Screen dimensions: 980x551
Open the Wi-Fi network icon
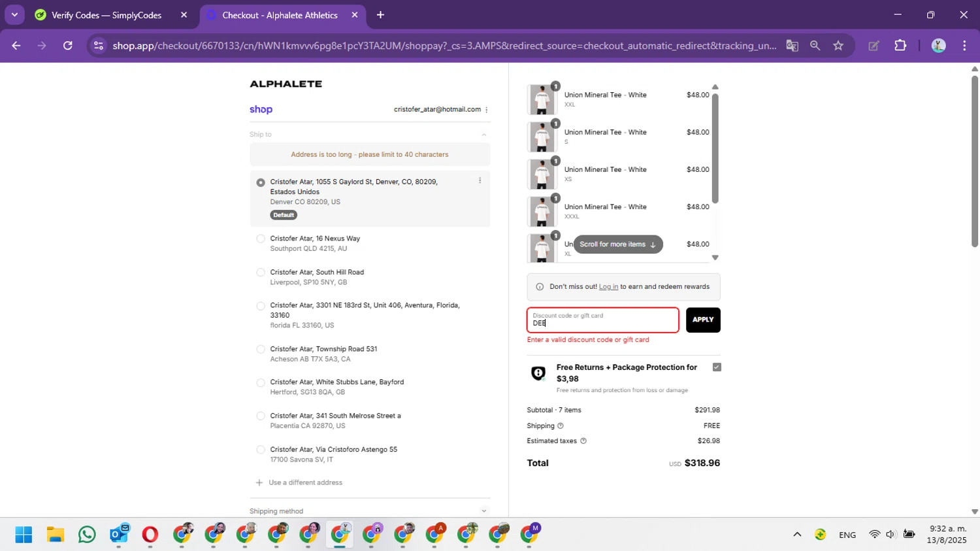[x=874, y=535]
